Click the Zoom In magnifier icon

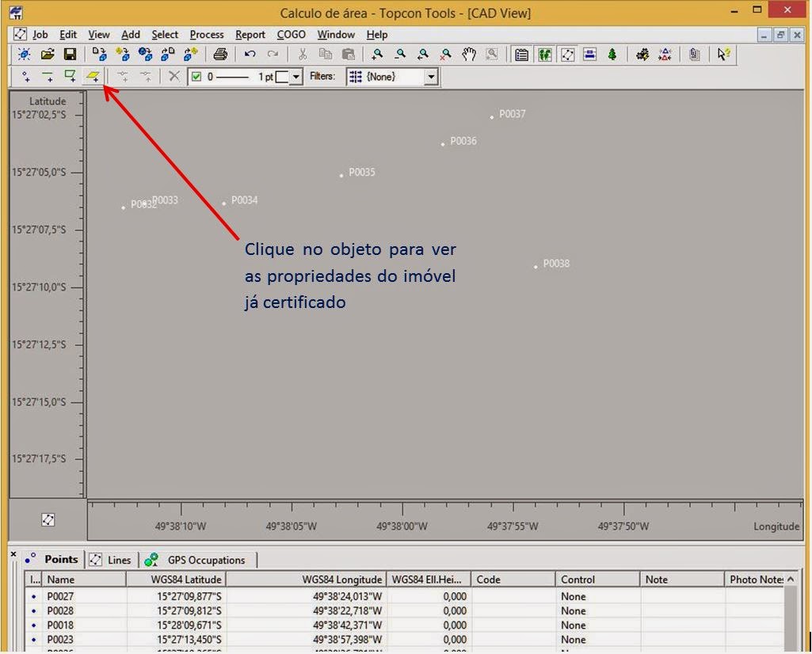pyautogui.click(x=378, y=54)
